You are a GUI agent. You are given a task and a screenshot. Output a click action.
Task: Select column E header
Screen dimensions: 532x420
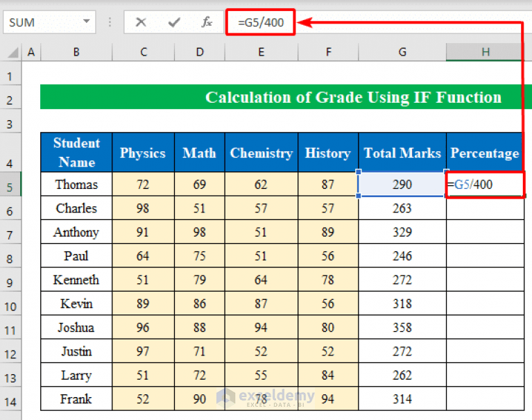coord(261,52)
